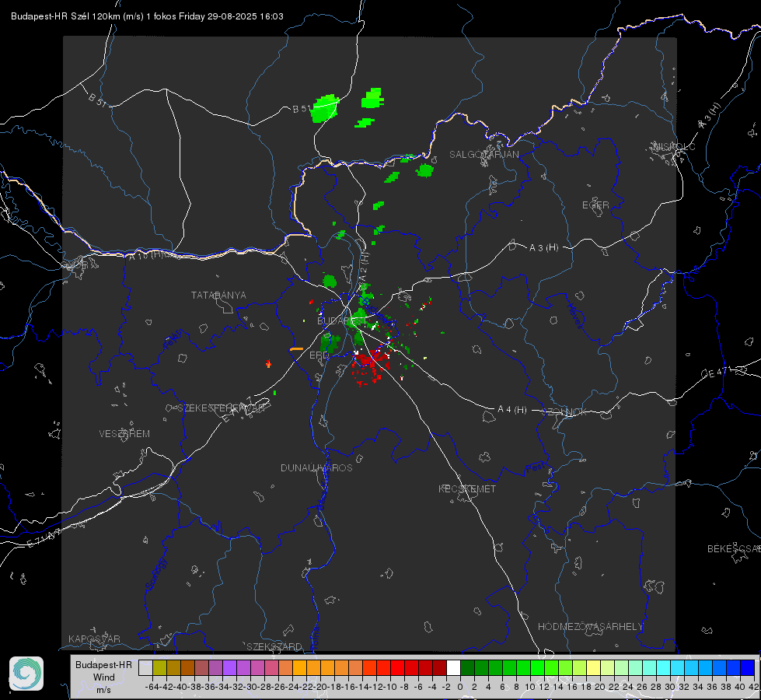The width and height of the screenshot is (761, 700).
Task: Select the TATABÁNYA city label
Action: point(218,296)
